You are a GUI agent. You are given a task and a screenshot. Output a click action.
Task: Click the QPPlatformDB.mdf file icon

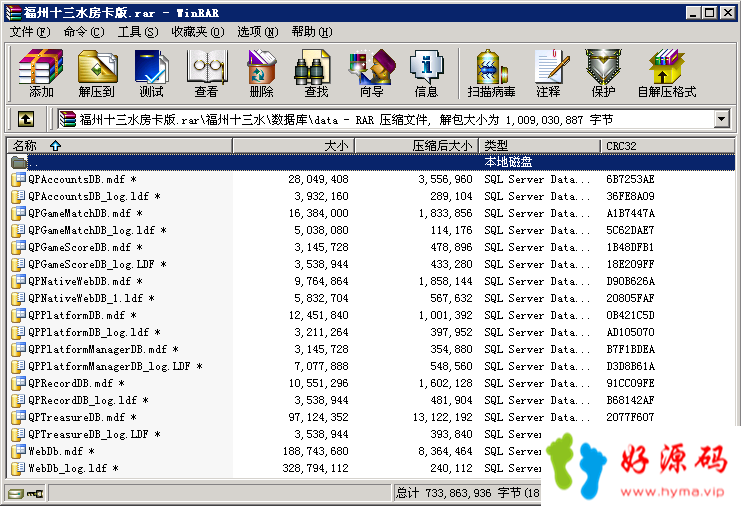(19, 315)
